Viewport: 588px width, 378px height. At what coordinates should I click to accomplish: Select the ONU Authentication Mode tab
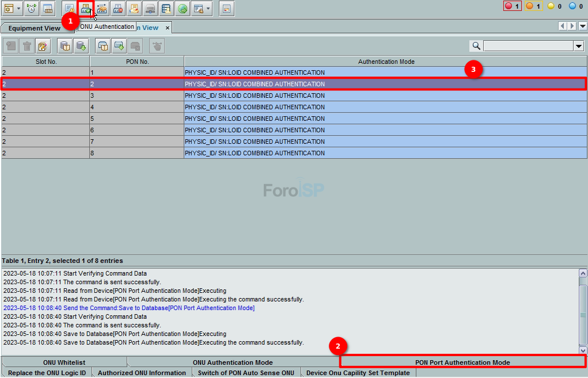tap(233, 362)
